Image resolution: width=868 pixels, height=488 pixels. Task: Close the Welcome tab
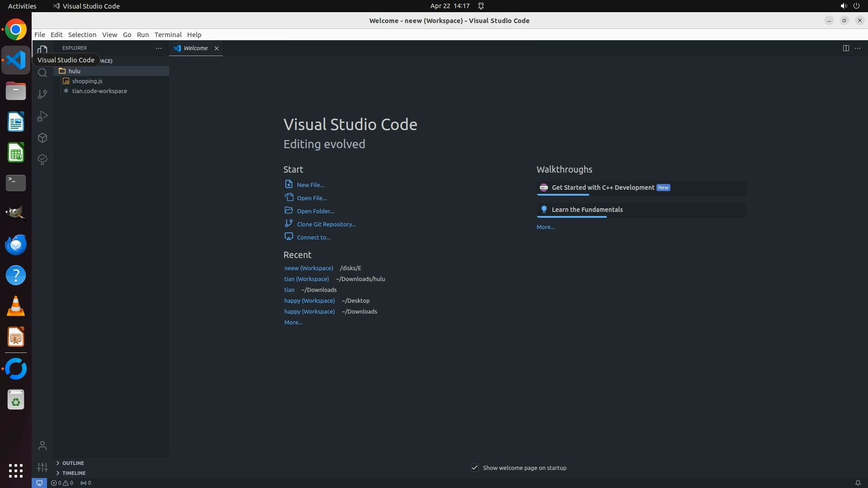(217, 48)
